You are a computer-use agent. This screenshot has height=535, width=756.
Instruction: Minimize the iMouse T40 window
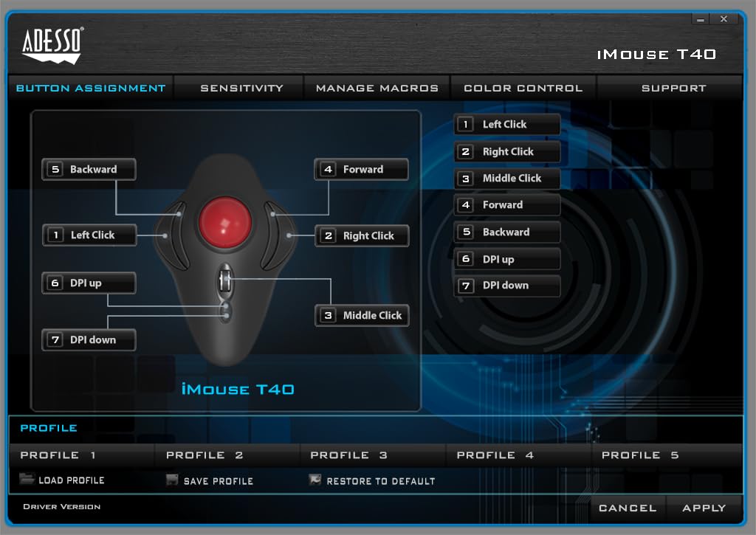tap(700, 20)
